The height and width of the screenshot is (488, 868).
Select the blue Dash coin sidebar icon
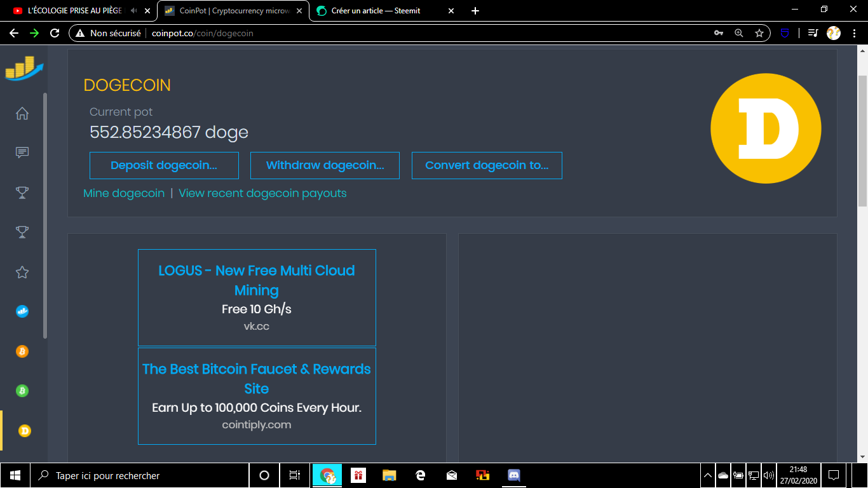22,311
